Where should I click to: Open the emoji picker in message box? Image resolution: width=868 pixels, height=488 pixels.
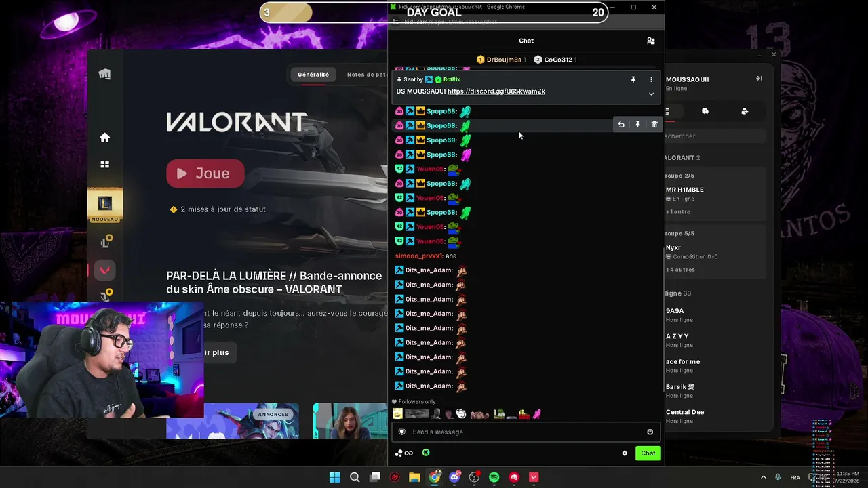point(650,432)
